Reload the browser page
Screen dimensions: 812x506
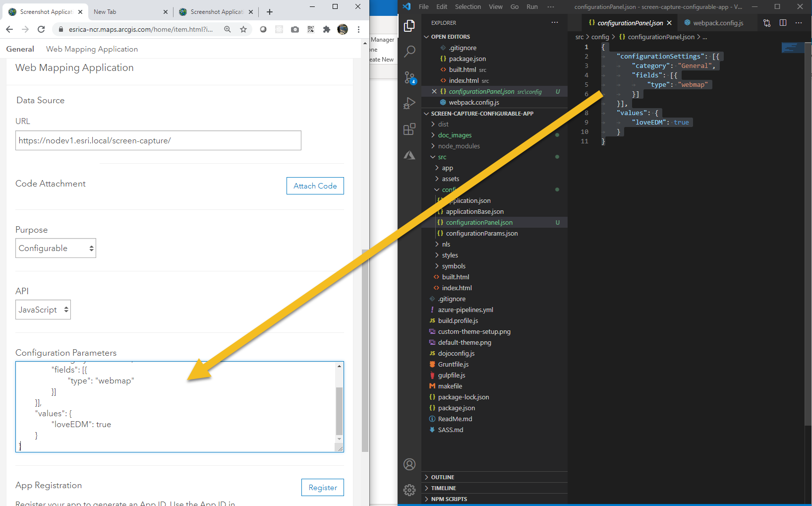point(41,29)
